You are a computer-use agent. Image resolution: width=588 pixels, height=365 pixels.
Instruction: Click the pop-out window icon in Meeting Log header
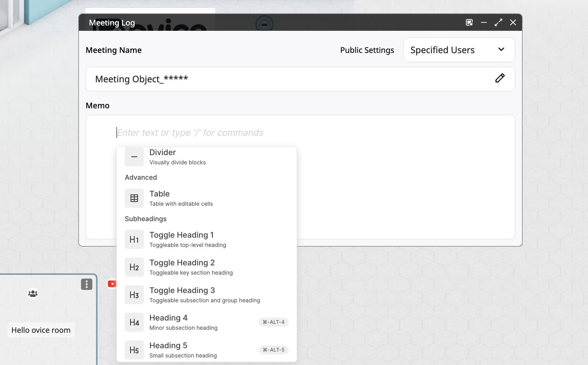(x=469, y=22)
